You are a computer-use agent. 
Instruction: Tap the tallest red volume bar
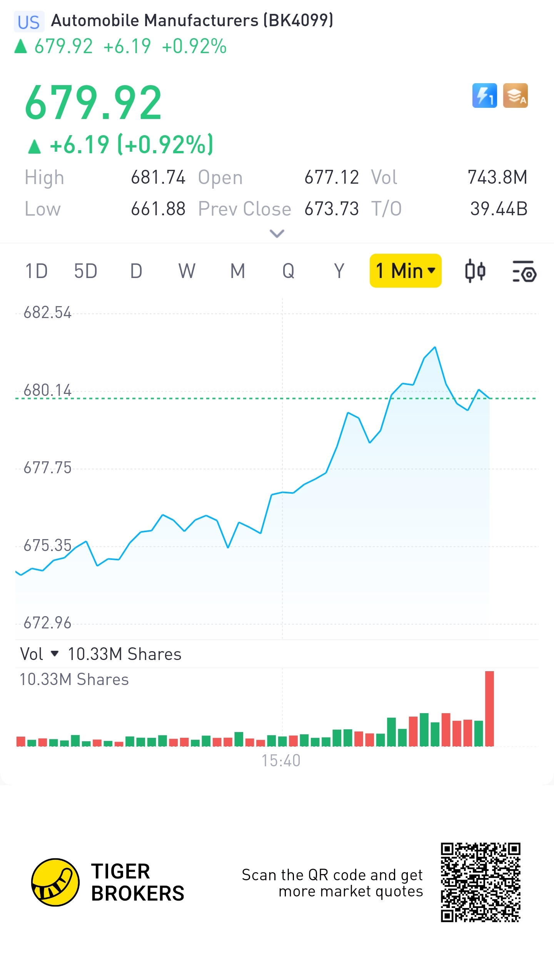pos(489,709)
